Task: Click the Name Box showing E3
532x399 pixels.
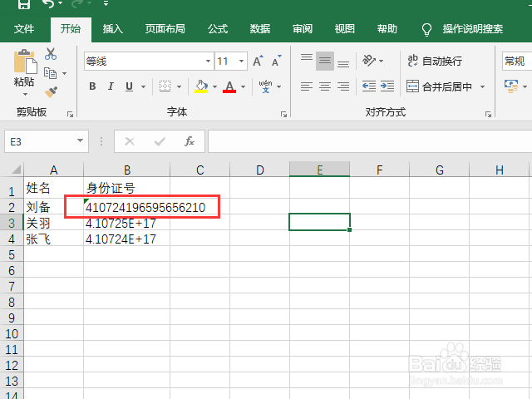Action: 47,141
